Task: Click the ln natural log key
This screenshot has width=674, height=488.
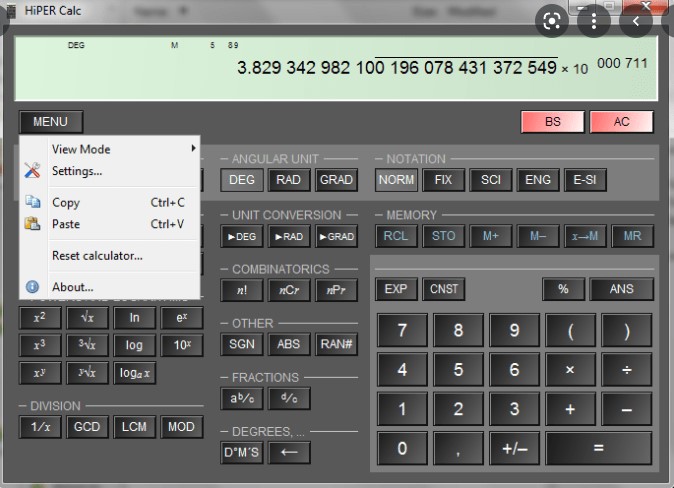Action: (135, 318)
